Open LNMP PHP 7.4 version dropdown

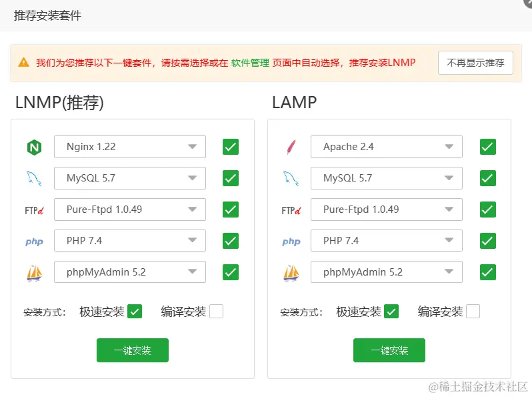(130, 241)
